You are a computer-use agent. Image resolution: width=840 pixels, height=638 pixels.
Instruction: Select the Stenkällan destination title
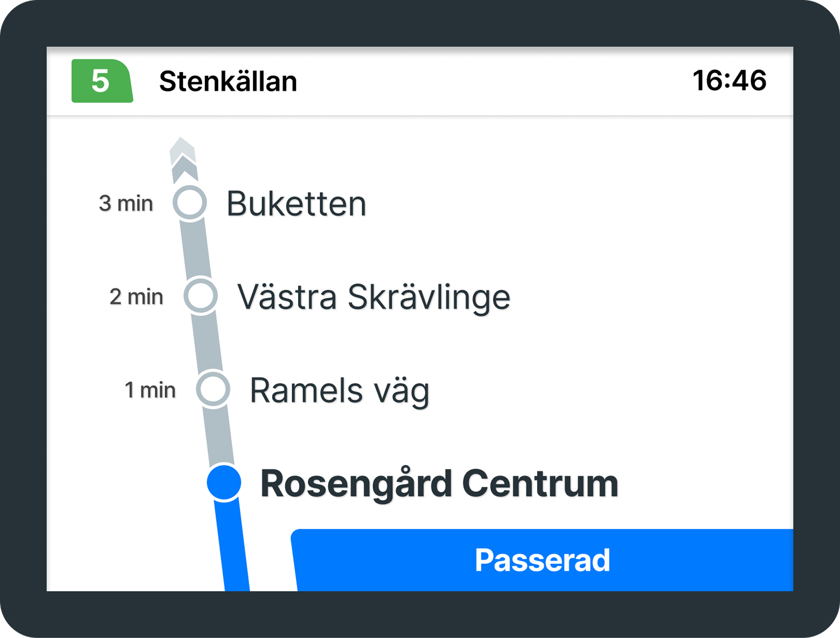click(x=228, y=81)
